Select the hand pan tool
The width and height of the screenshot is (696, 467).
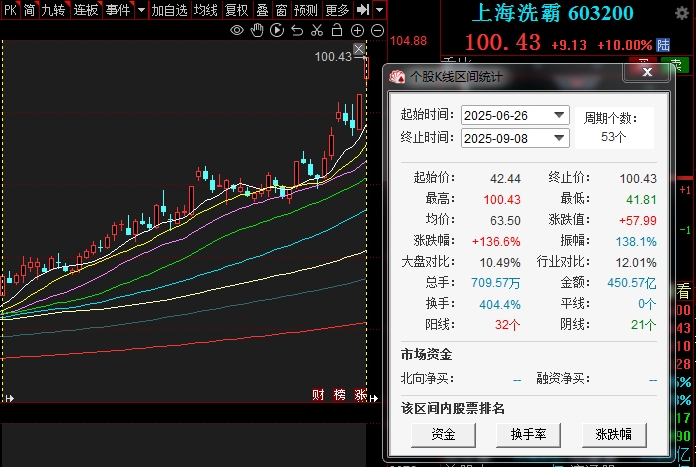click(257, 31)
